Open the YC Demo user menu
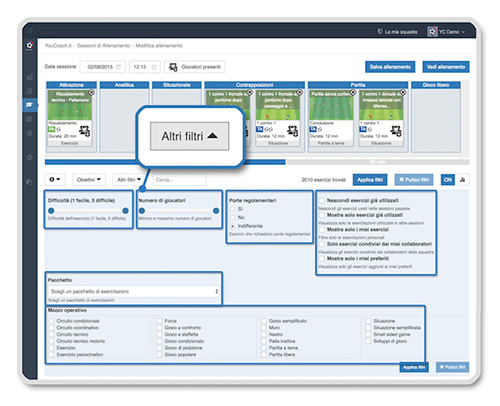Image resolution: width=500 pixels, height=406 pixels. click(x=447, y=32)
